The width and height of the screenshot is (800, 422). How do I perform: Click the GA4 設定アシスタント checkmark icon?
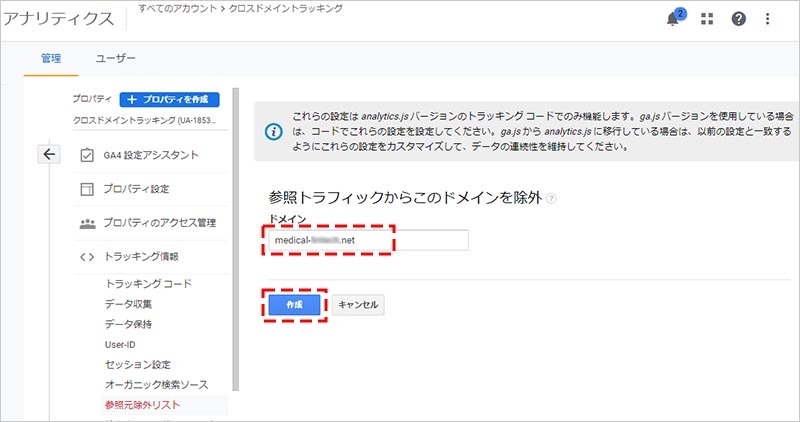coord(86,155)
